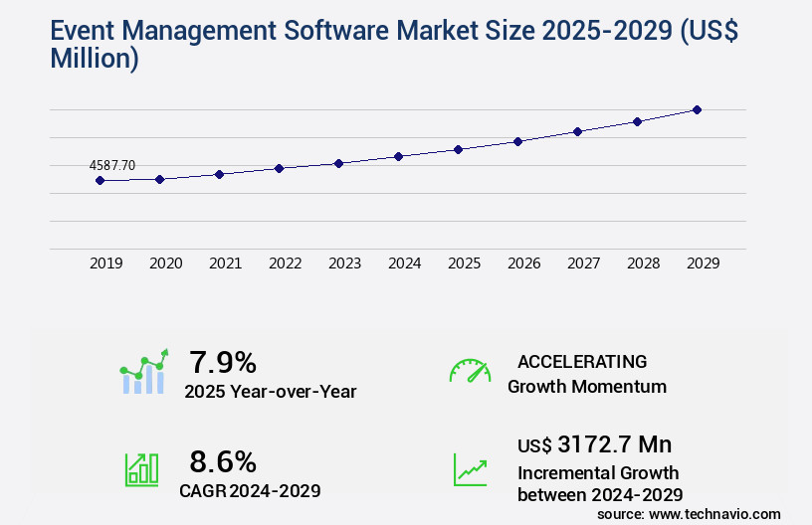Click the incremental growth line chart icon
Image resolution: width=812 pixels, height=525 pixels.
[x=470, y=469]
